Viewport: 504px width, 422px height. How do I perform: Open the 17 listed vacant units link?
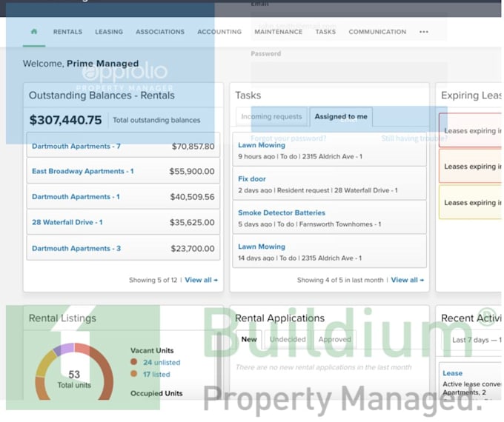(156, 374)
